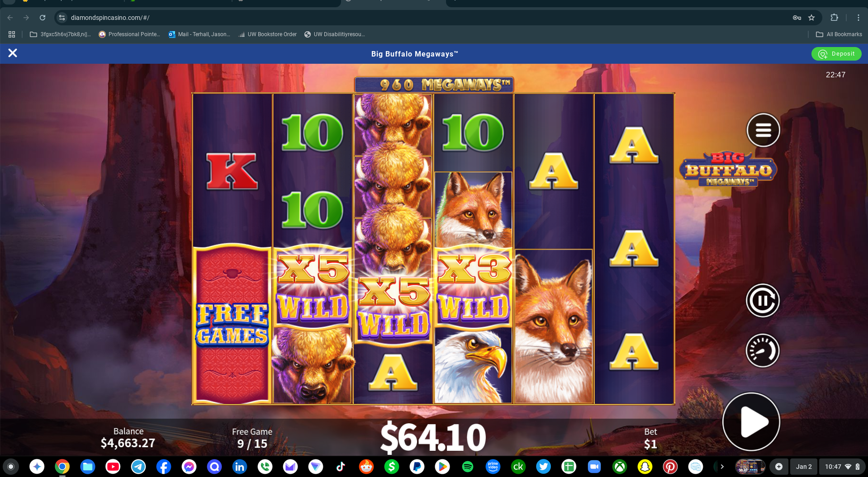
Task: Open PayPal from the shelf
Action: pyautogui.click(x=417, y=467)
